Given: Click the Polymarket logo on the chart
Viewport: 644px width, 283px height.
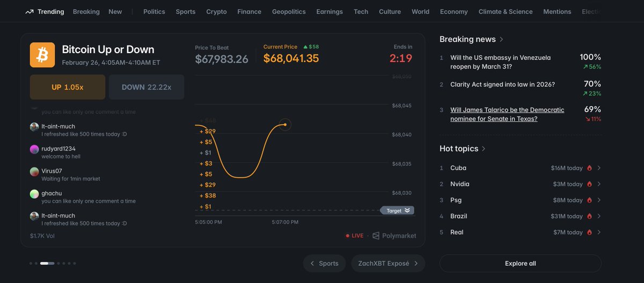Looking at the screenshot, I should pos(394,236).
